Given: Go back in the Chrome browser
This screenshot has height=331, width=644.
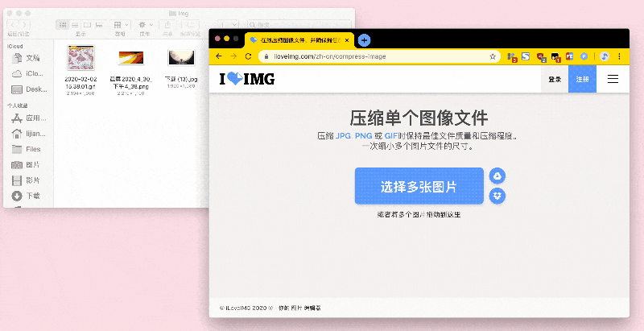Looking at the screenshot, I should 219,56.
